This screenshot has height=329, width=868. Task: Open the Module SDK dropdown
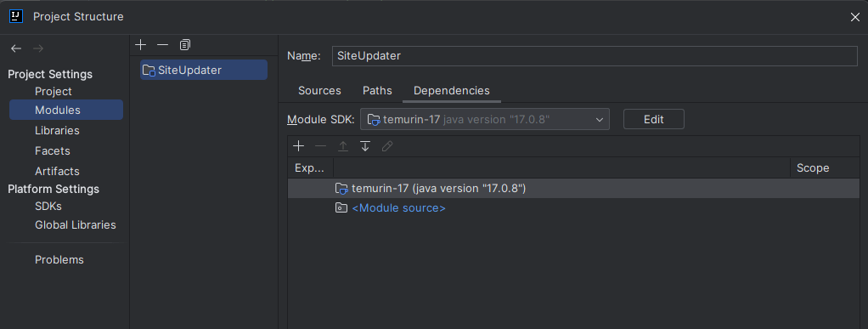[x=484, y=119]
